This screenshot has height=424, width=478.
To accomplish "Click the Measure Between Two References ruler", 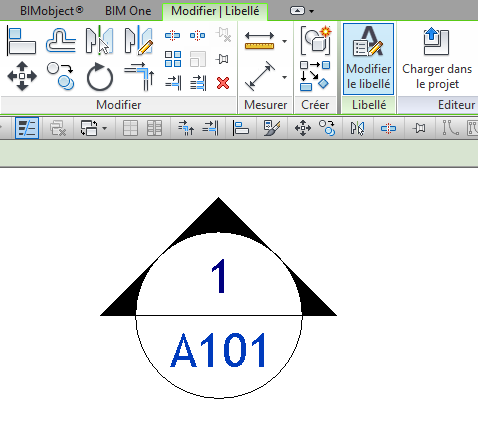I will pyautogui.click(x=259, y=41).
